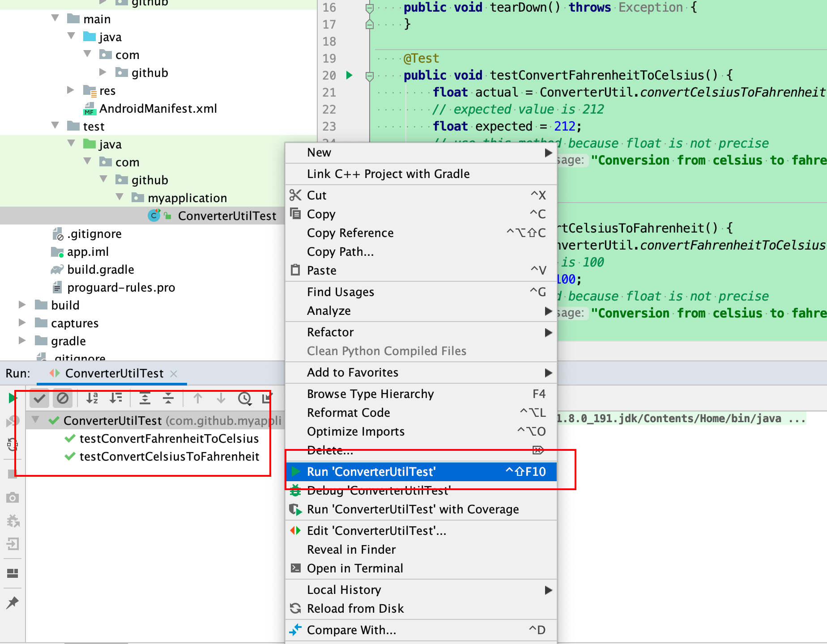Expand the gradle folder

pos(22,340)
